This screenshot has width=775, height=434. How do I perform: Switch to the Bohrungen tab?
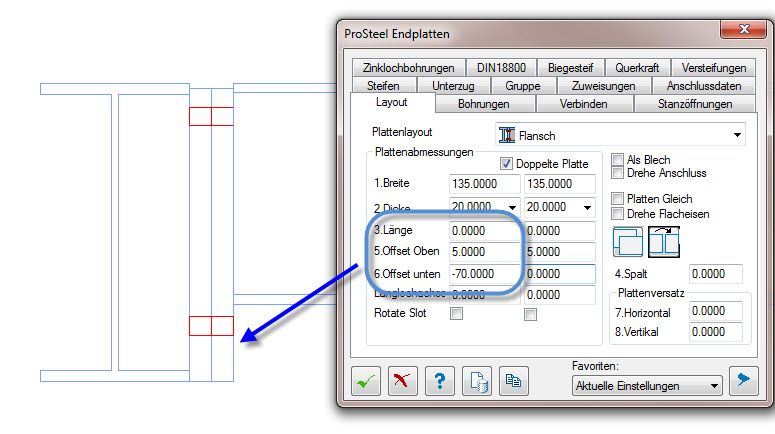[x=483, y=104]
